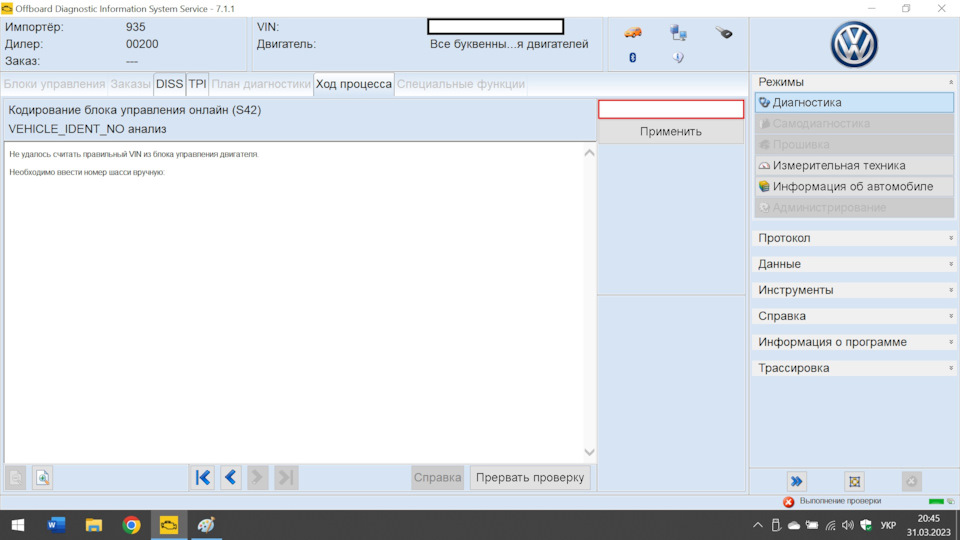This screenshot has width=960, height=540.
Task: Select the Прошивка mode
Action: click(854, 144)
